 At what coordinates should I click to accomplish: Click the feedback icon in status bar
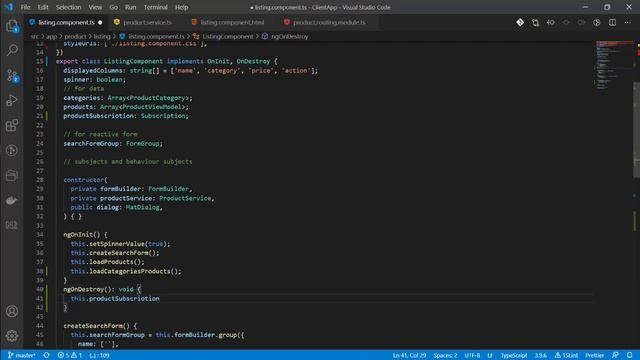[x=615, y=355]
